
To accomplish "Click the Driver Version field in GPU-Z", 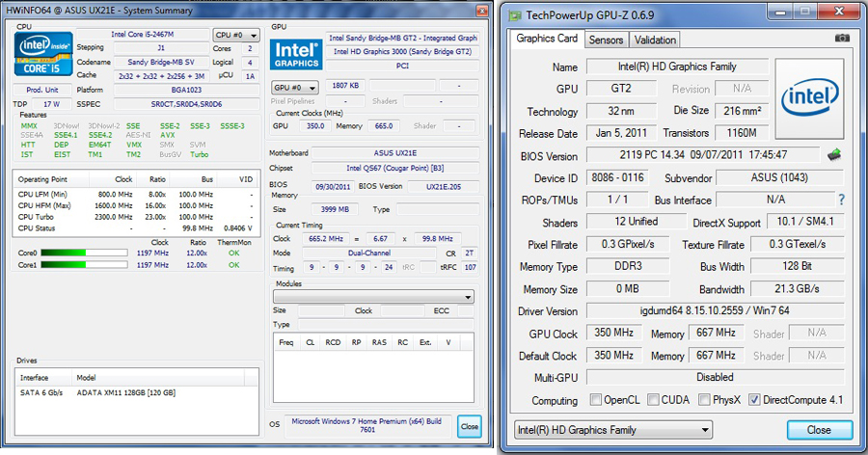I will click(x=715, y=310).
